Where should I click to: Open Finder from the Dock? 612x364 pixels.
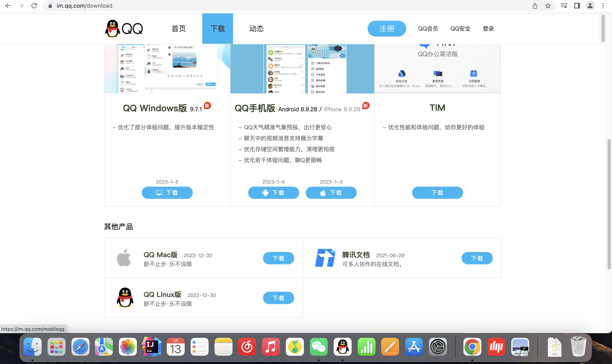[33, 347]
